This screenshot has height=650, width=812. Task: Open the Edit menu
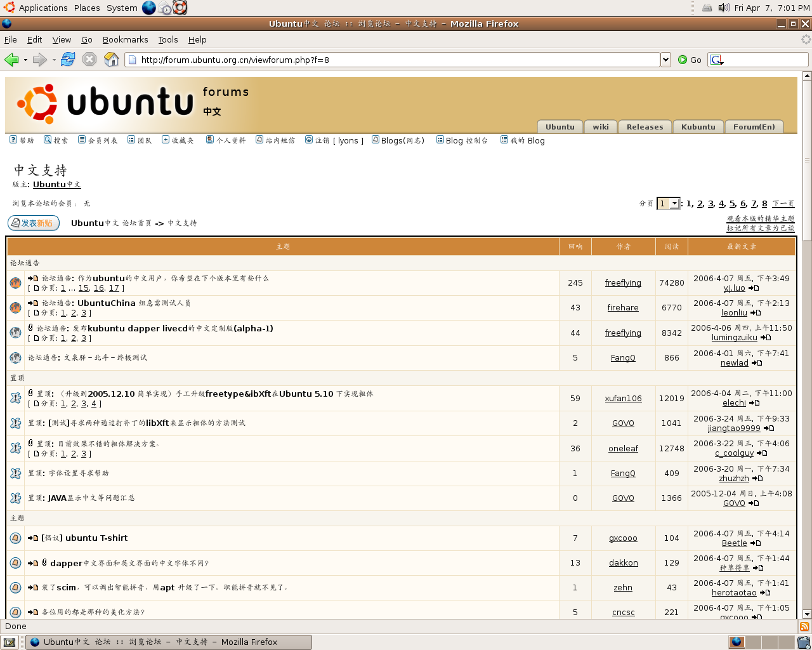point(34,39)
